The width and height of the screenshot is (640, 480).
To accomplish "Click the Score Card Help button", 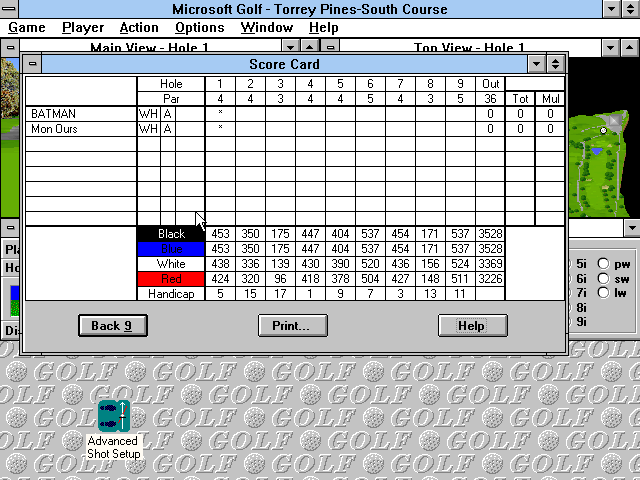I will (x=473, y=326).
